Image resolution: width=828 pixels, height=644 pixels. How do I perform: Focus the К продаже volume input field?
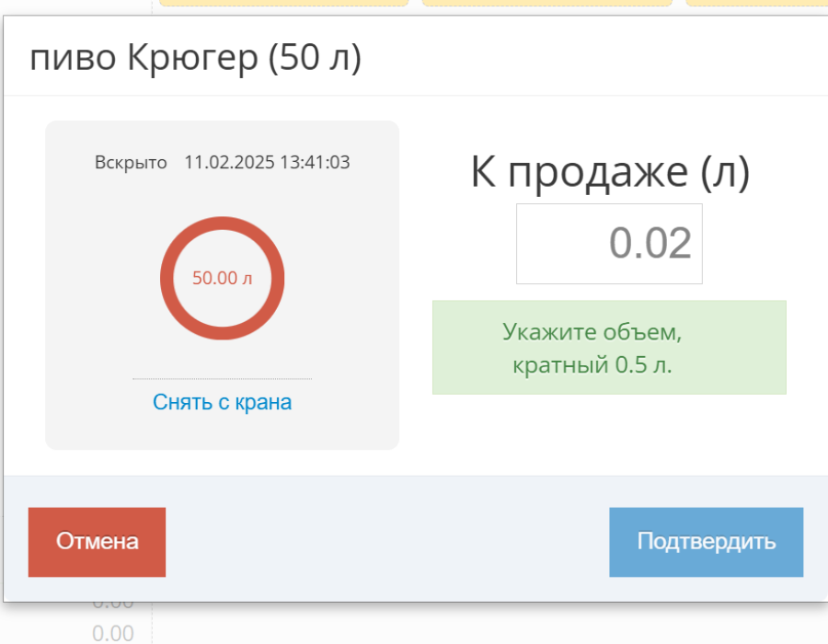coord(609,244)
